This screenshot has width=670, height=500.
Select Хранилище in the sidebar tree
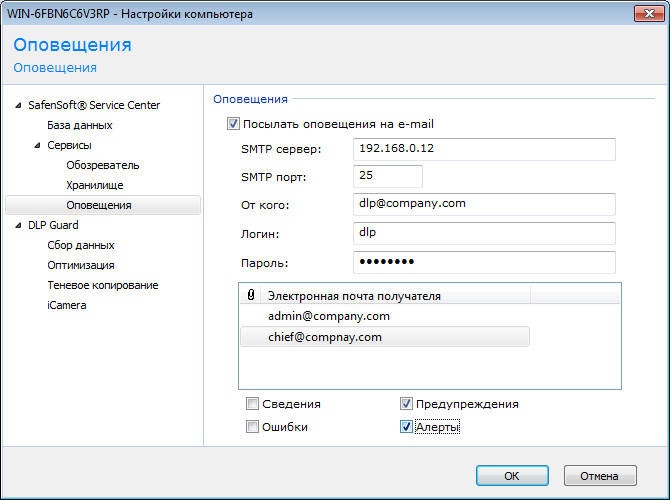[x=95, y=185]
